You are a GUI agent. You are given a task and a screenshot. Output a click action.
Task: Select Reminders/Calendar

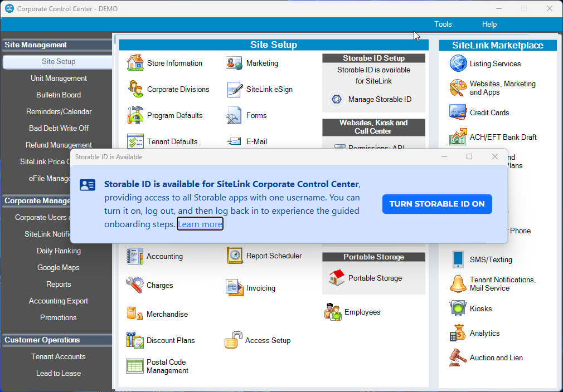click(x=59, y=111)
